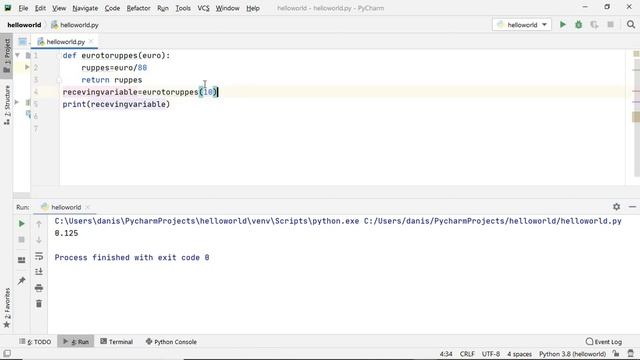Open the Favorites side tool window
Viewport: 640px width, 360px height.
point(7,308)
